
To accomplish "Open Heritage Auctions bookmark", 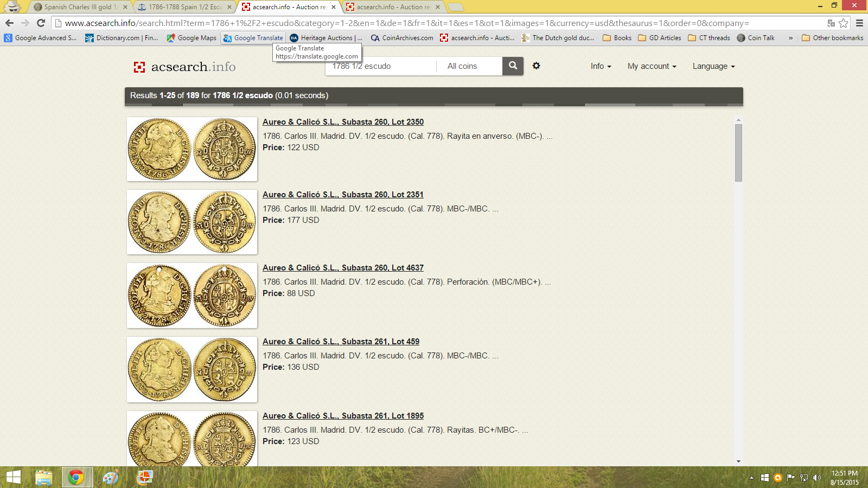I will [x=325, y=38].
